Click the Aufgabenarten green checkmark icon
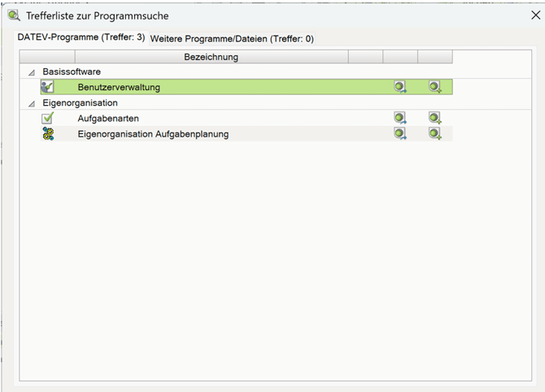The height and width of the screenshot is (392, 545). (48, 119)
